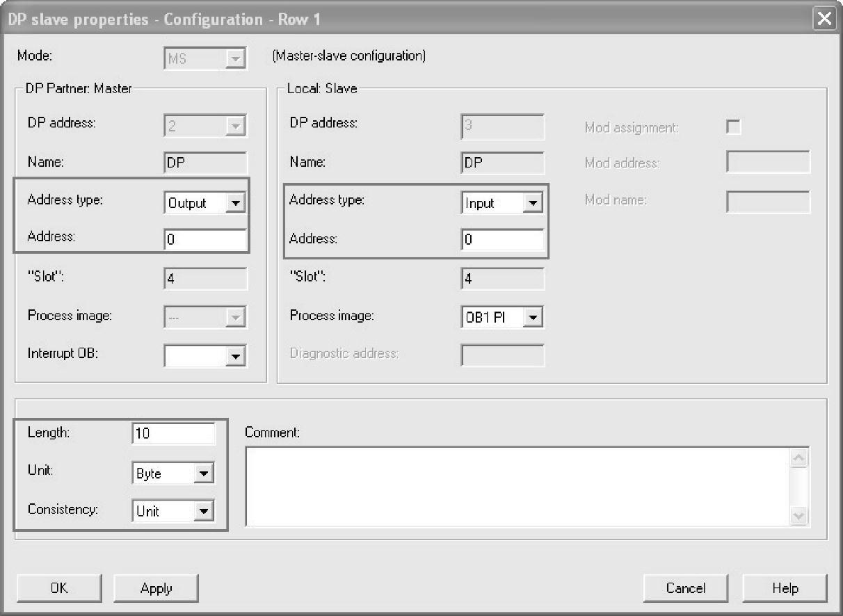Open the Consistency dropdown list
Screen dimensions: 843x616
click(203, 512)
